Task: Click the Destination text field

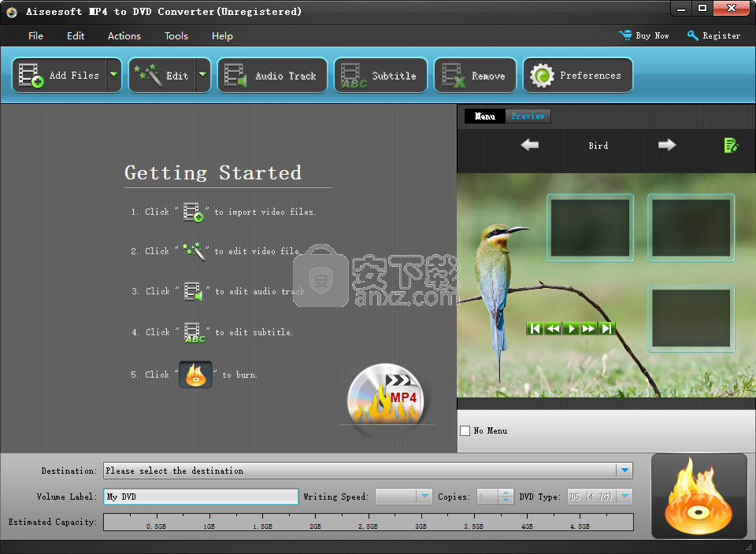Action: [x=360, y=470]
